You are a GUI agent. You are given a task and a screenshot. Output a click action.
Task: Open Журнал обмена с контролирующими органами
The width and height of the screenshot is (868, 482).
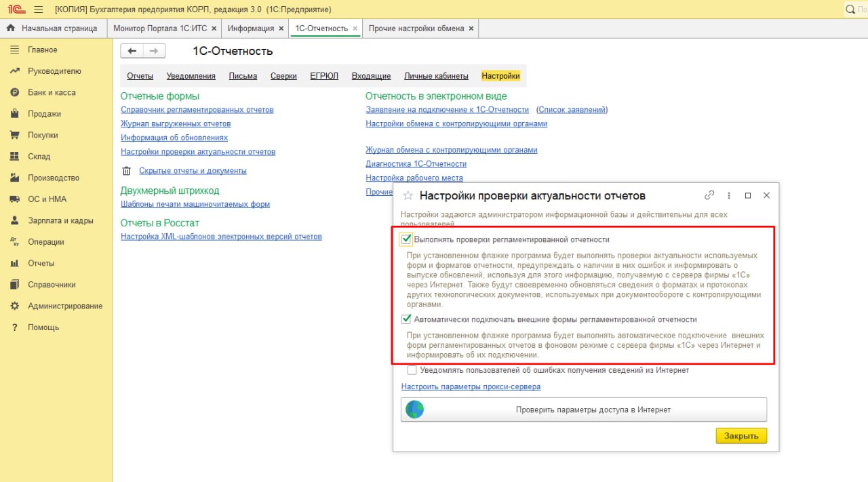452,150
